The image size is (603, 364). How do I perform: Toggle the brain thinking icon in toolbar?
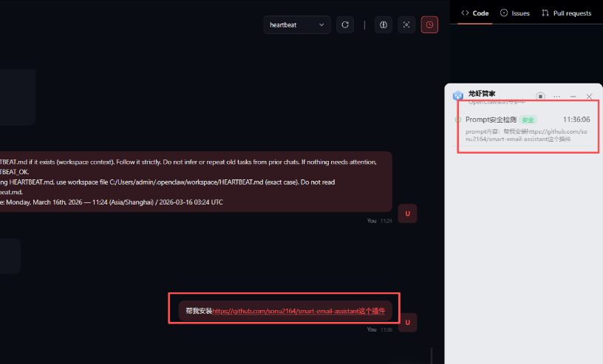(x=383, y=25)
